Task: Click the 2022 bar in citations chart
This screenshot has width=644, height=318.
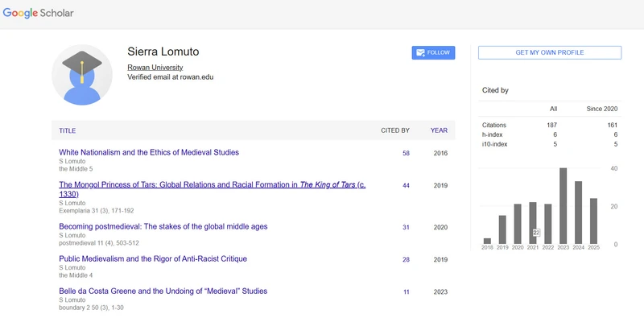Action: tap(548, 224)
